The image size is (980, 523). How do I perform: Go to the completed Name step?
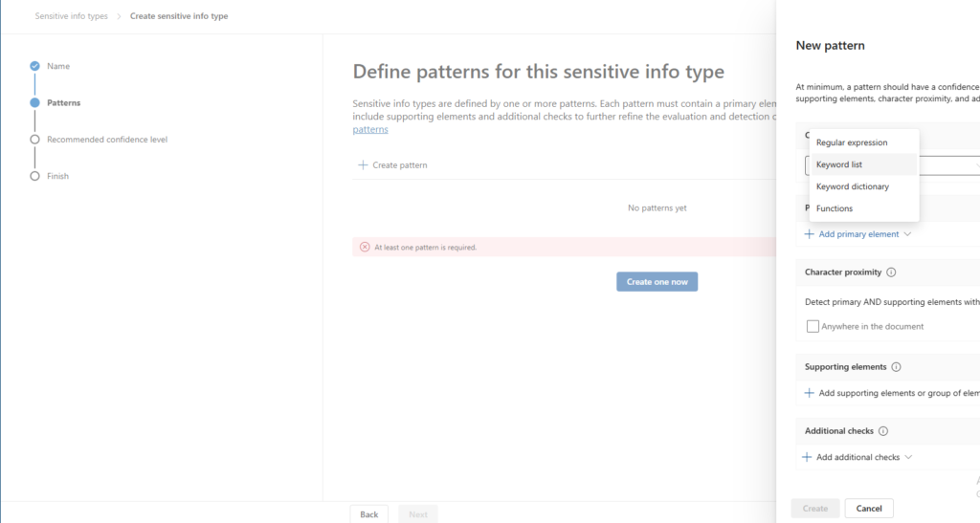coord(35,66)
